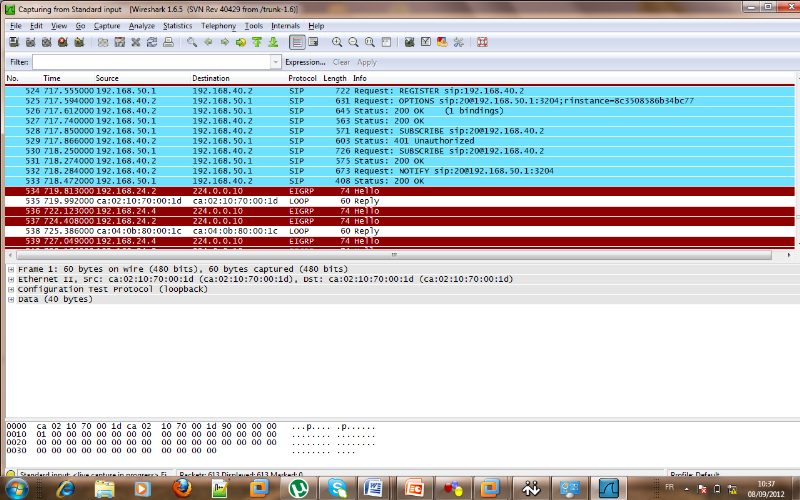Show capture options icon in toolbar
This screenshot has width=800, height=500.
[30, 42]
